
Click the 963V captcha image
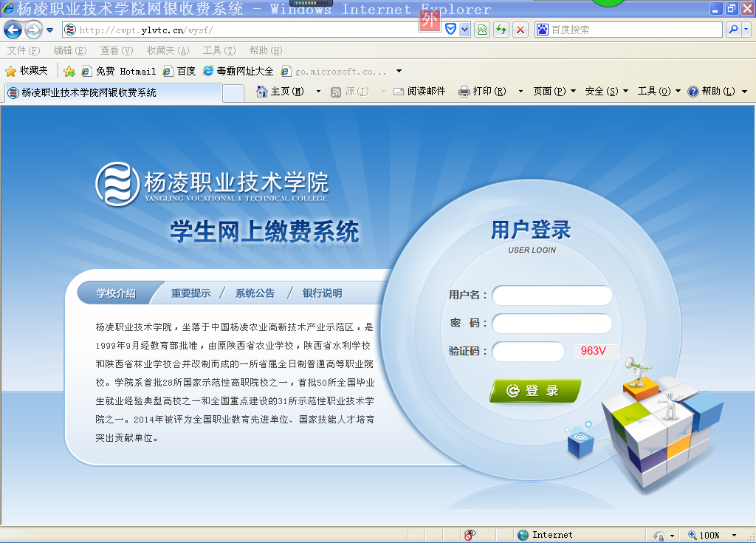[594, 351]
